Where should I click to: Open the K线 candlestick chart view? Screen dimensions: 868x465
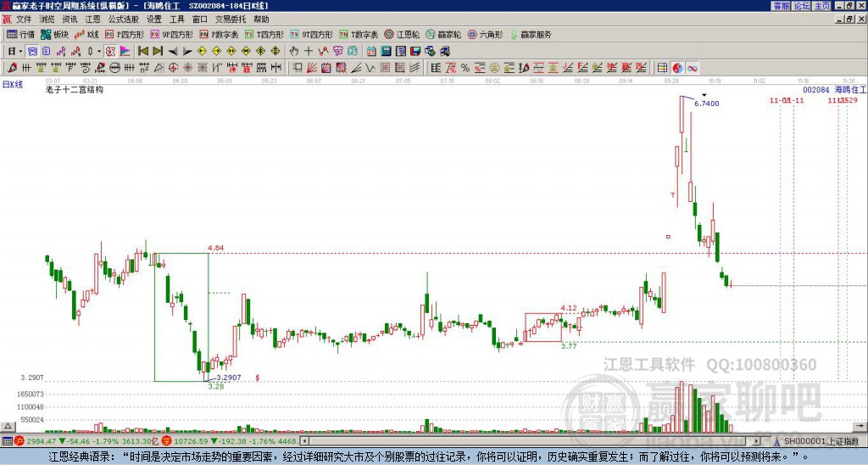tap(86, 34)
